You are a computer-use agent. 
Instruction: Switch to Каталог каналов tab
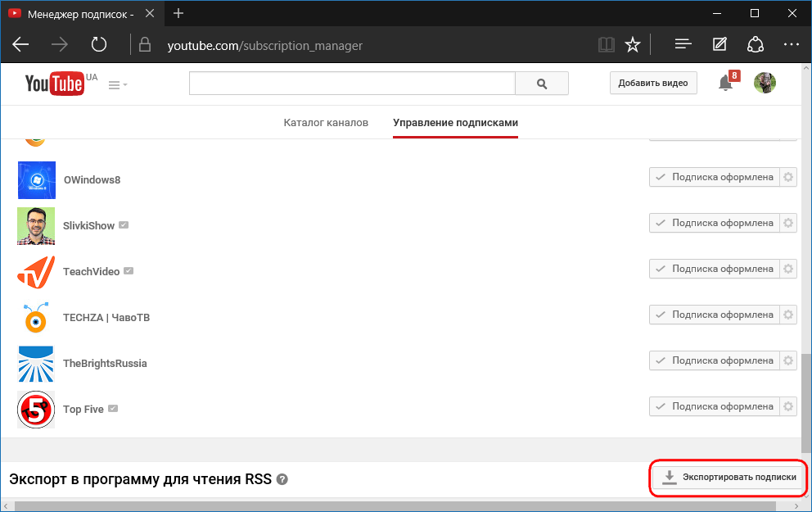pos(326,123)
